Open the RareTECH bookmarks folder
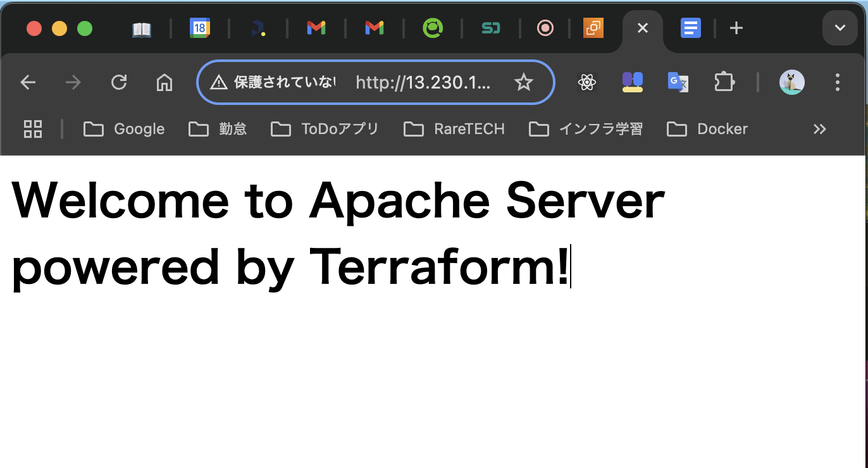Screen dimensions: 868x468 (x=454, y=129)
